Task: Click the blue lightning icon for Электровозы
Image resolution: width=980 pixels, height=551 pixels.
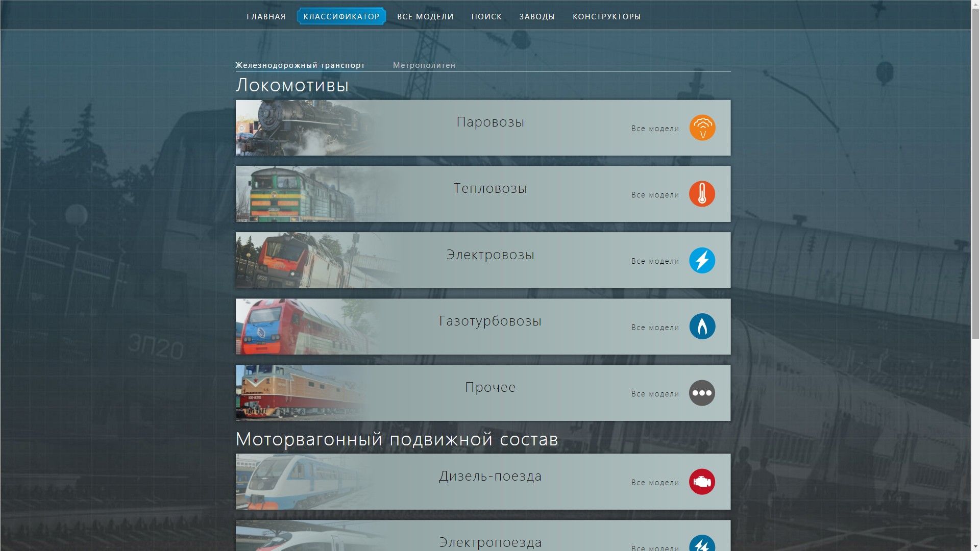Action: [x=702, y=260]
